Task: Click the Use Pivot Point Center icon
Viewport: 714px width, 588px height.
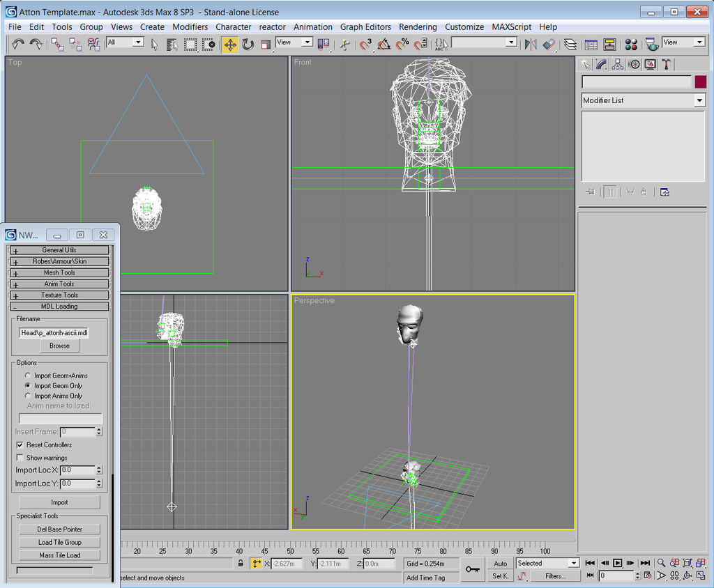Action: (324, 44)
